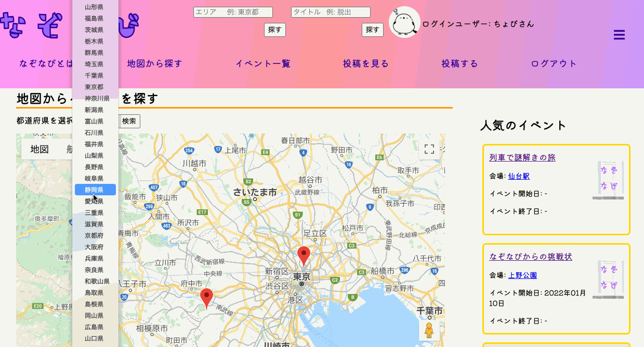Click the bird avatar of ちょび user

click(x=405, y=22)
